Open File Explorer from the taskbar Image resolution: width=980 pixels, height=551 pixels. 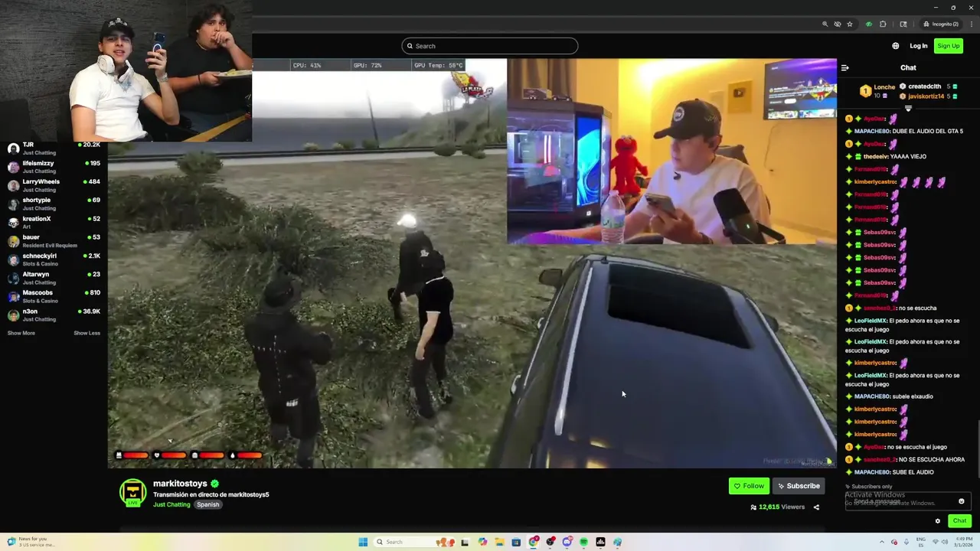tap(499, 542)
